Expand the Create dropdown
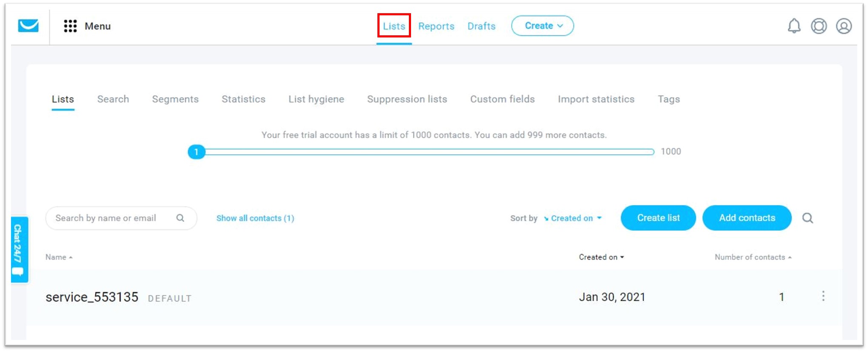The height and width of the screenshot is (352, 868). [x=542, y=26]
